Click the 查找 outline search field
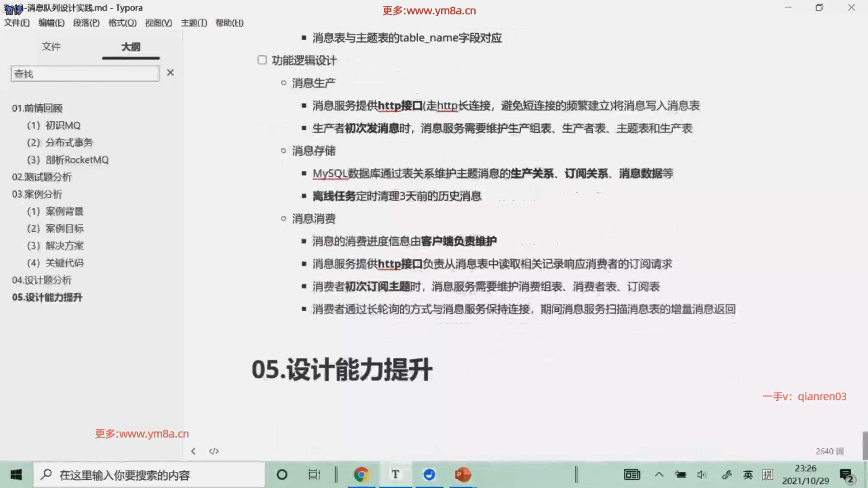 coord(85,74)
